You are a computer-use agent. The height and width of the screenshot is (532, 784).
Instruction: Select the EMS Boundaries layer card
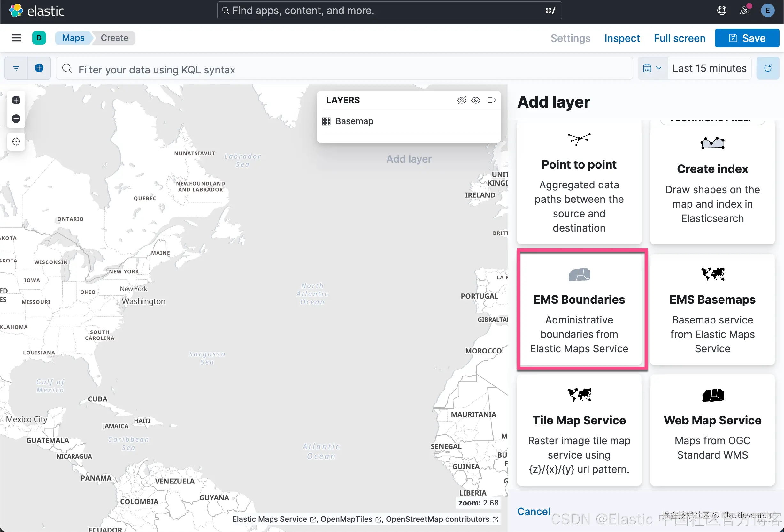[x=579, y=309]
